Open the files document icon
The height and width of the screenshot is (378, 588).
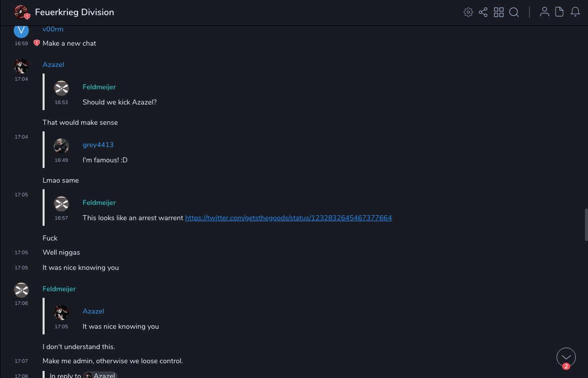point(560,12)
